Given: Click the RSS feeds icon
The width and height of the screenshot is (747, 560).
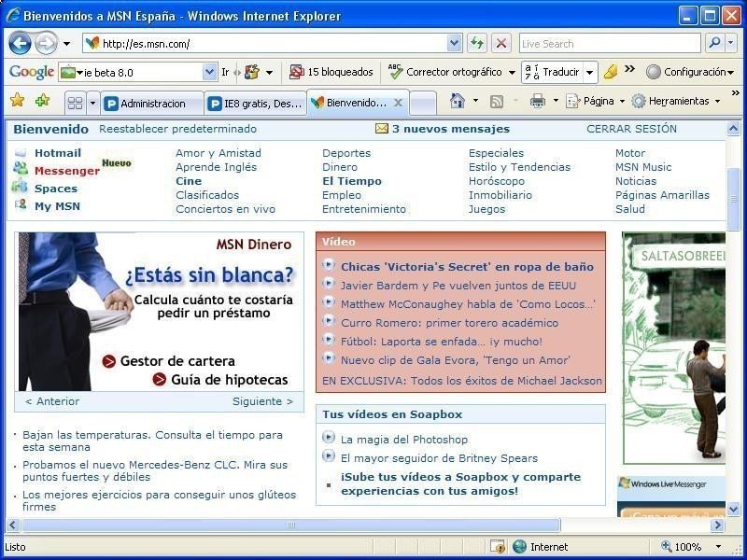Looking at the screenshot, I should [497, 101].
